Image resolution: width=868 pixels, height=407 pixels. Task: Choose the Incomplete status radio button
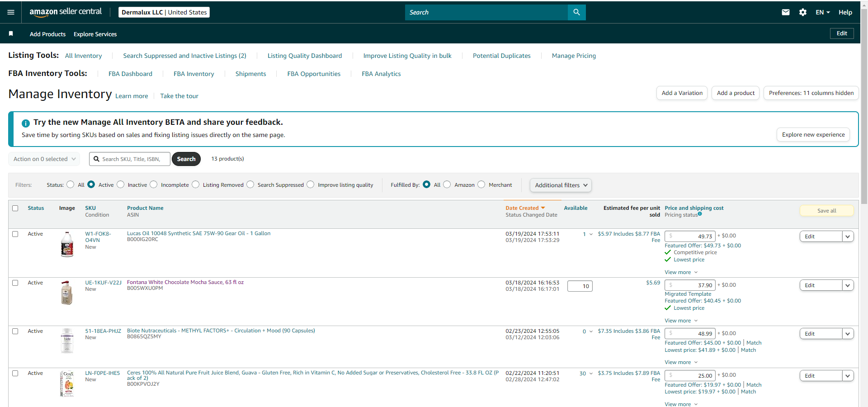pos(154,185)
